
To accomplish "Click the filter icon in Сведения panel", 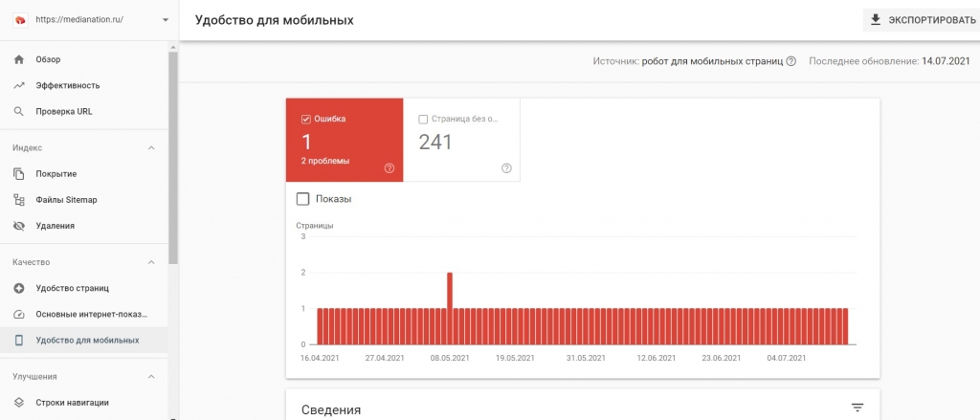I will point(857,409).
